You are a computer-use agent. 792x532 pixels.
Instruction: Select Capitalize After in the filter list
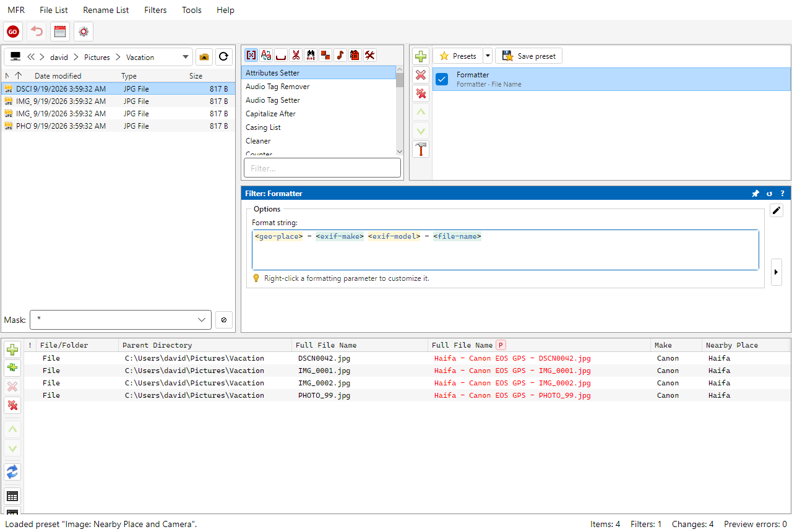click(x=319, y=114)
